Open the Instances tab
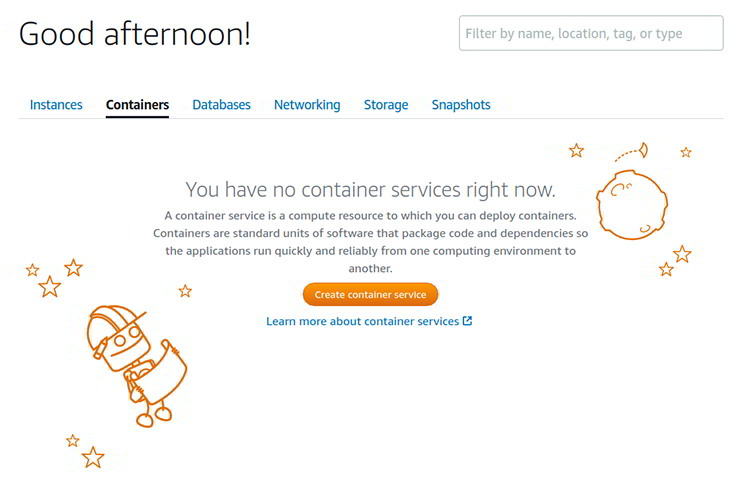 56,104
